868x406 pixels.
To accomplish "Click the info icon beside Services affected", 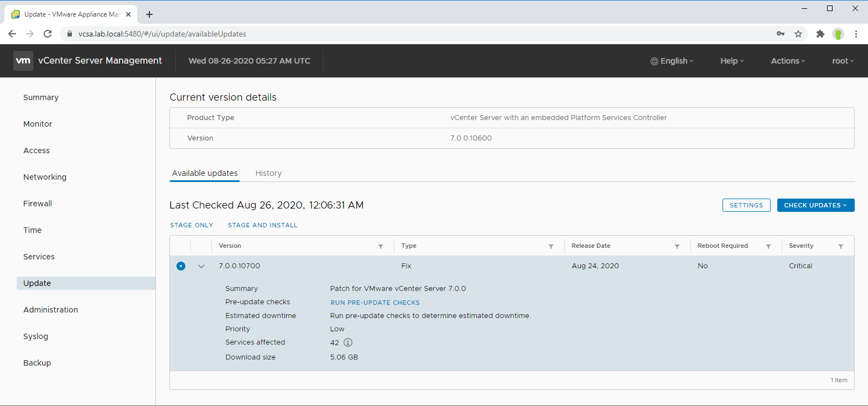I will (348, 342).
